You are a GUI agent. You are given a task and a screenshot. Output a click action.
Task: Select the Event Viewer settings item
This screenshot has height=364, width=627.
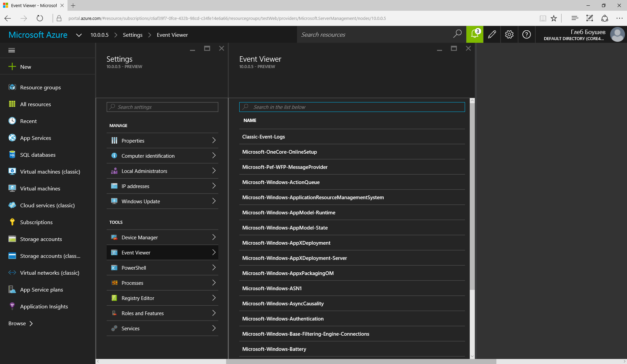click(x=162, y=252)
